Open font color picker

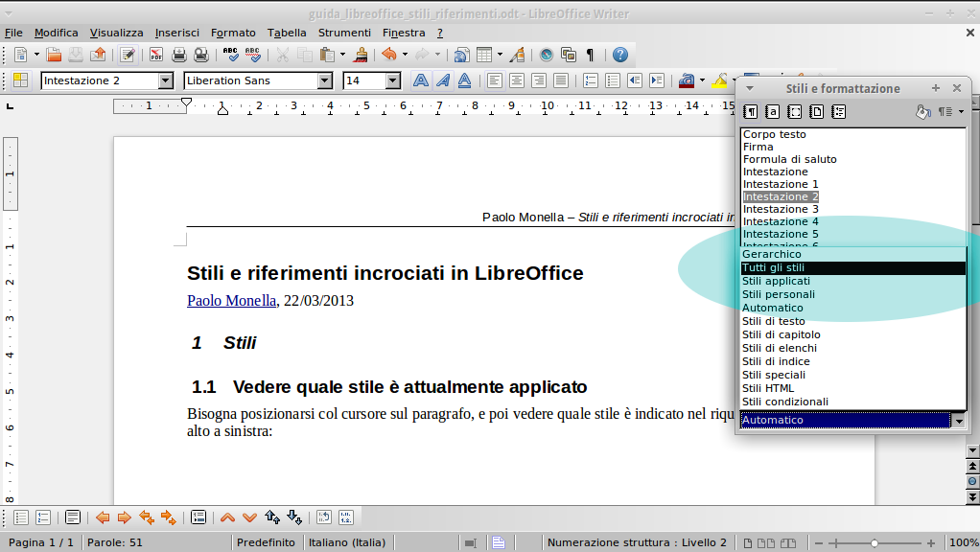tap(687, 80)
